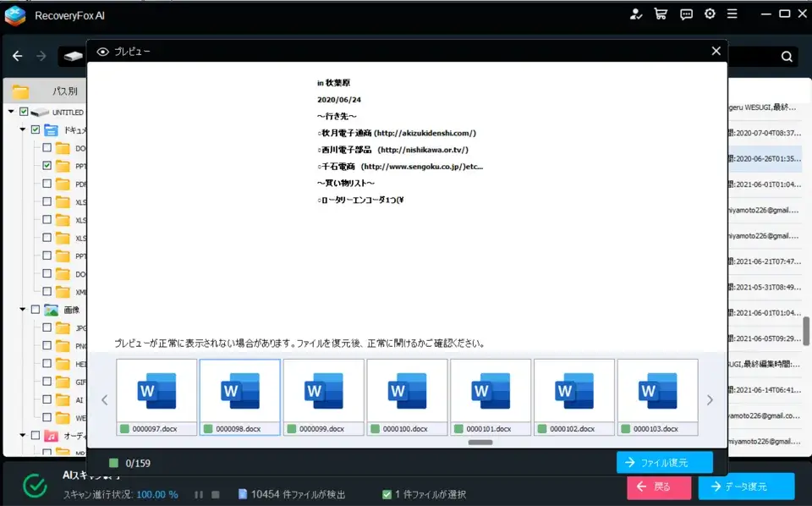Click the オーディオ music category icon

51,436
